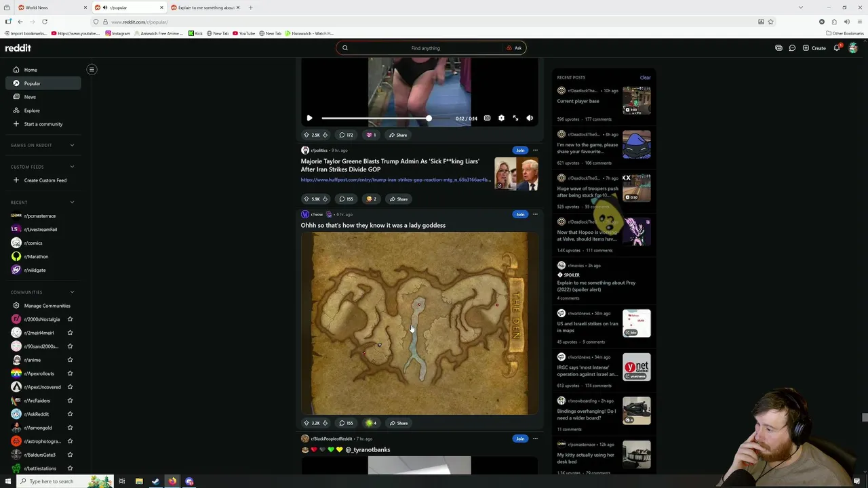Open Manage Communities

click(x=43, y=306)
